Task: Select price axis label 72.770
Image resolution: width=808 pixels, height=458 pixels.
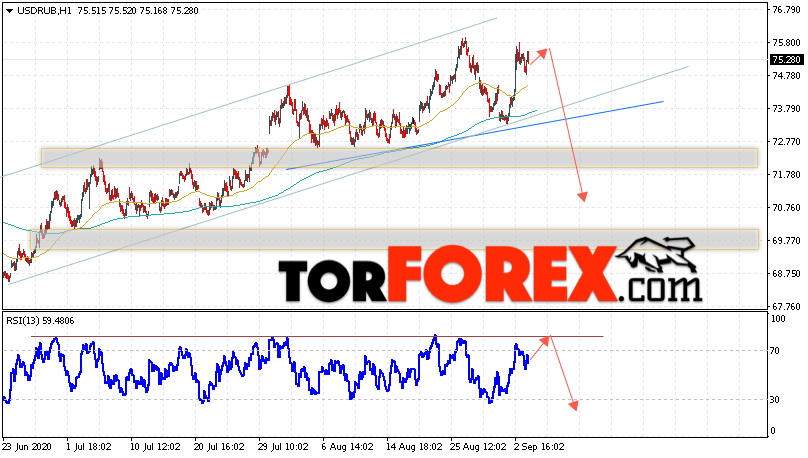Action: 786,142
